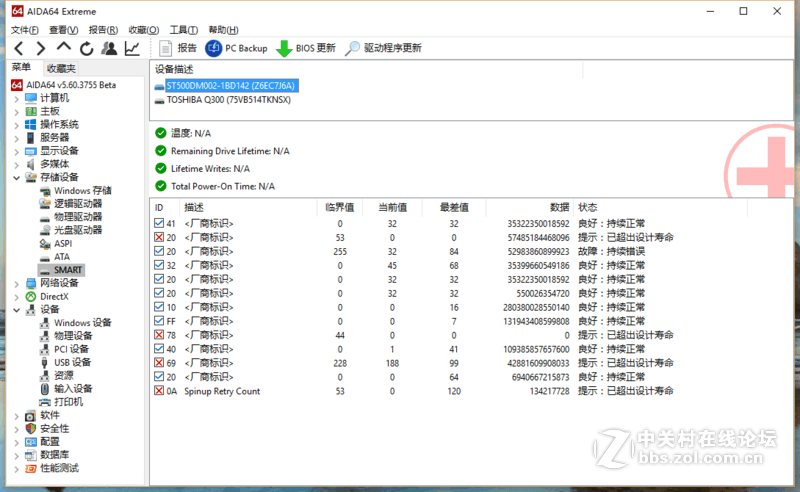Expand the 多媒体 tree node

point(16,165)
